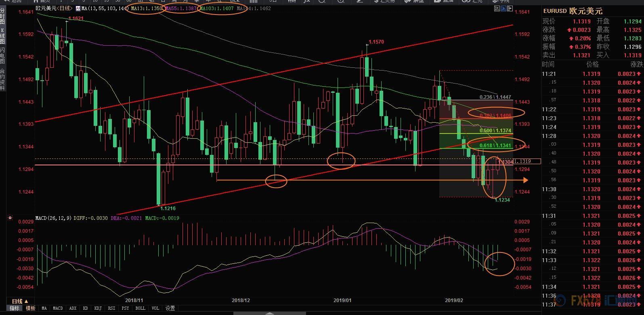This screenshot has height=315, width=644.
Task: Click the red dot icon left of MACD label
Action: point(10,218)
